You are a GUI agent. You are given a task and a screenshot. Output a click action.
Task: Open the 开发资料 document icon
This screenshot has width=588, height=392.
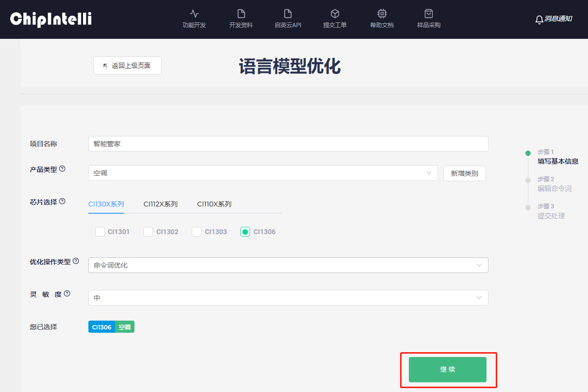(x=241, y=14)
